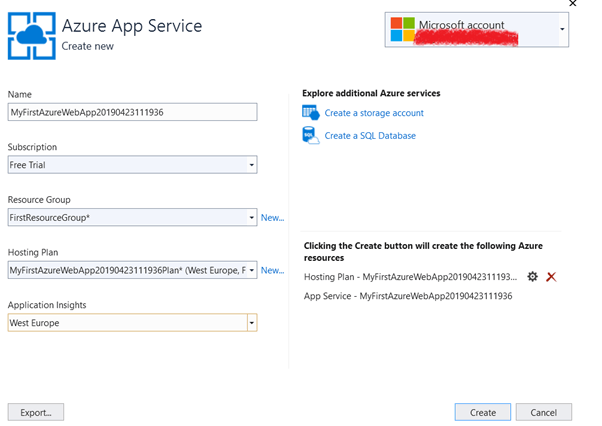Click the Name field label
The height and width of the screenshot is (426, 602).
pos(20,94)
